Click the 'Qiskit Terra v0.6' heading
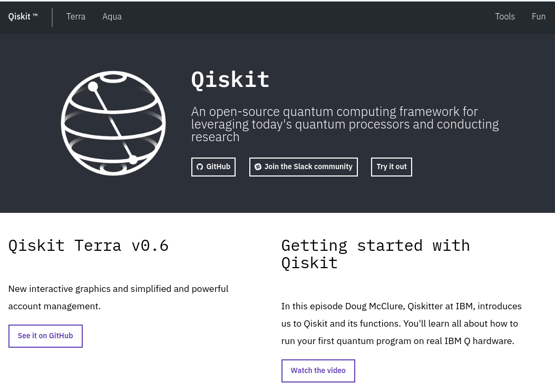The image size is (555, 392). coord(88,246)
